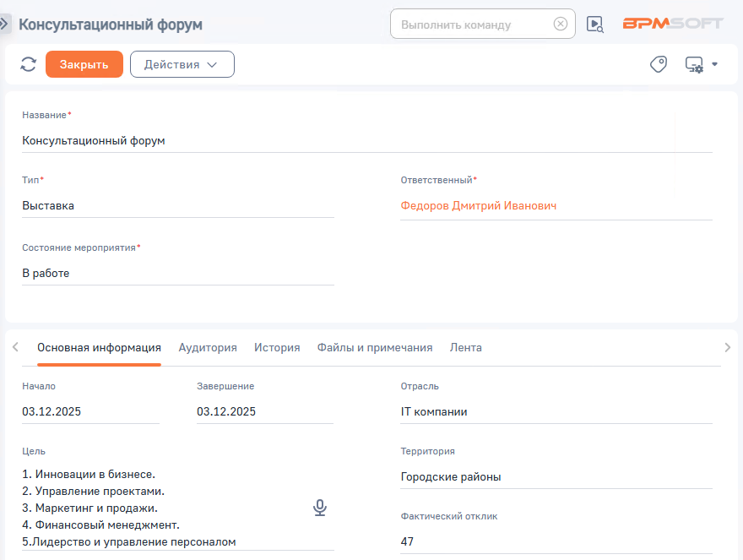Image resolution: width=743 pixels, height=560 pixels.
Task: Switch to the Аудитория tab
Action: coord(208,347)
